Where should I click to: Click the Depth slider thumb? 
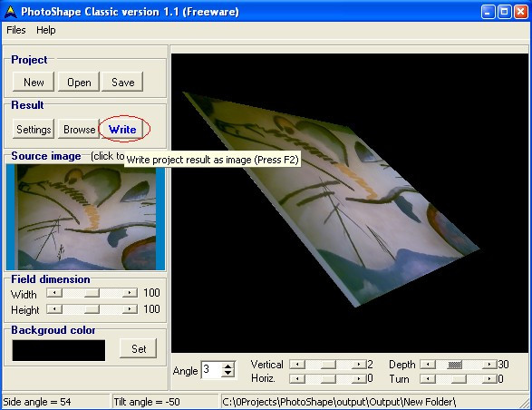[455, 365]
